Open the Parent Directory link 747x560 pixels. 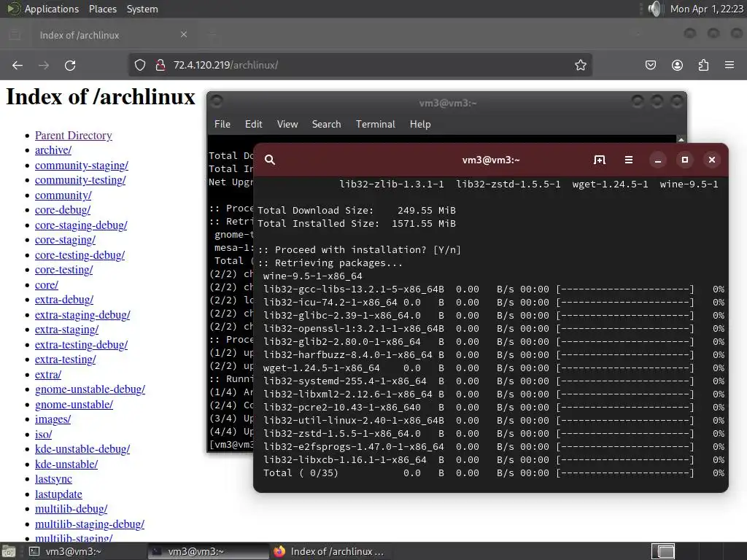point(74,135)
